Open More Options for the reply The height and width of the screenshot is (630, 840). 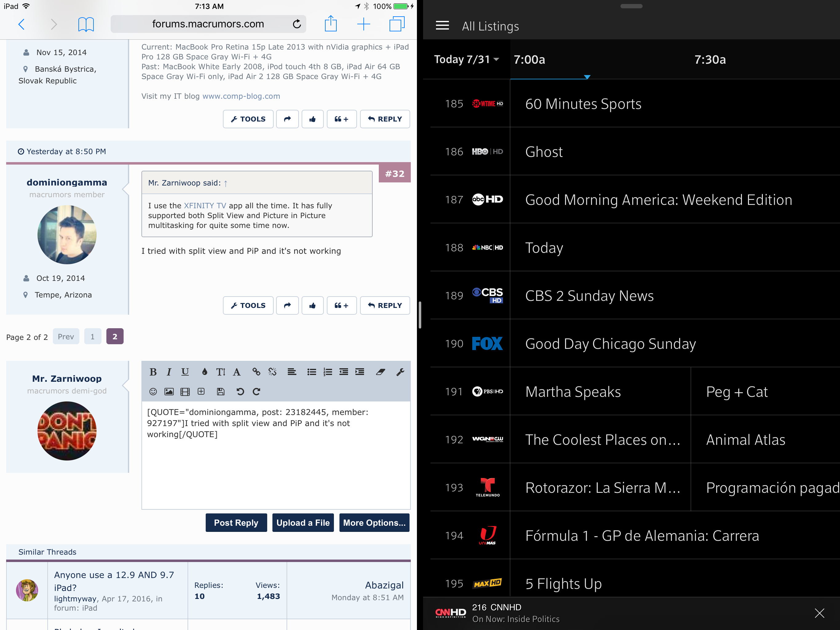coord(374,522)
